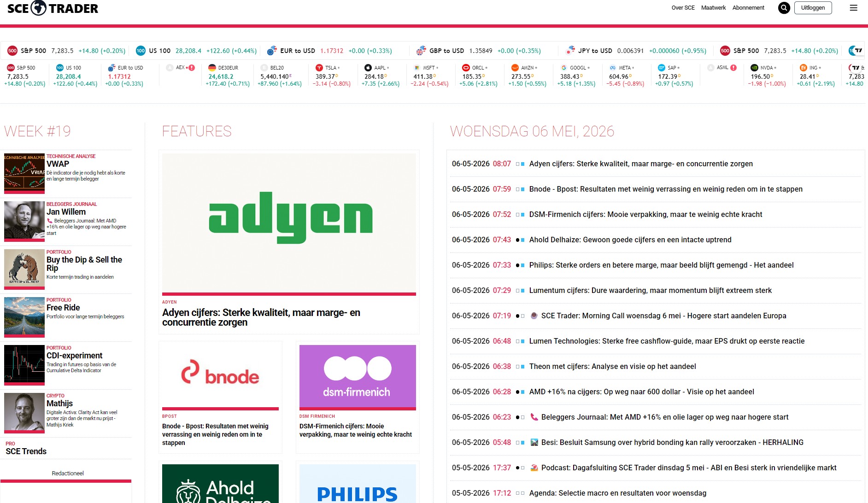Click the Ahold Delhaize green feature image
The height and width of the screenshot is (503, 868).
coord(220,484)
